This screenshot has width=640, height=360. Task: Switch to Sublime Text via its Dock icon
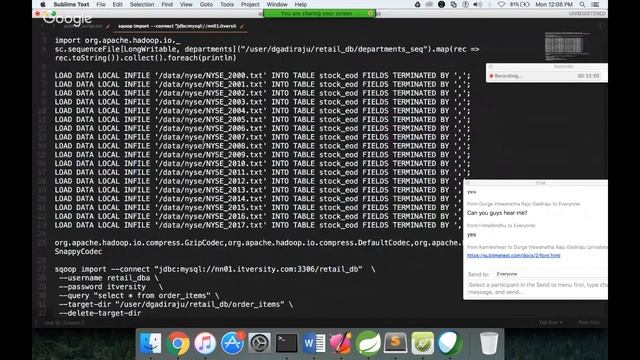395,343
